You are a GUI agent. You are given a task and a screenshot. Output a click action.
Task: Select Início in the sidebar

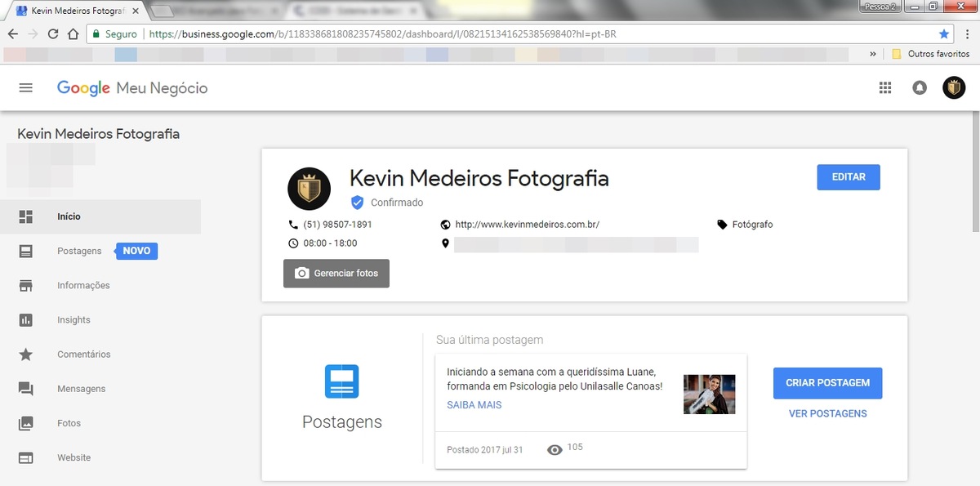[x=100, y=216]
